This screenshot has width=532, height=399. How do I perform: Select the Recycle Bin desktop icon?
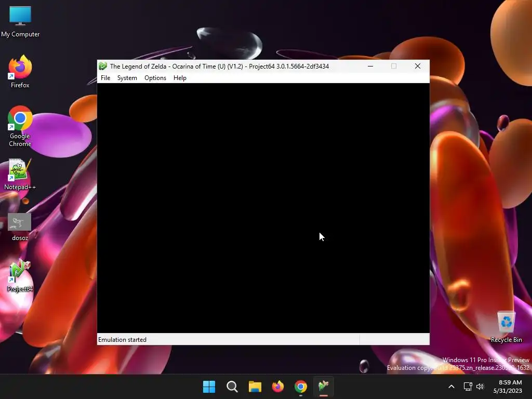506,327
